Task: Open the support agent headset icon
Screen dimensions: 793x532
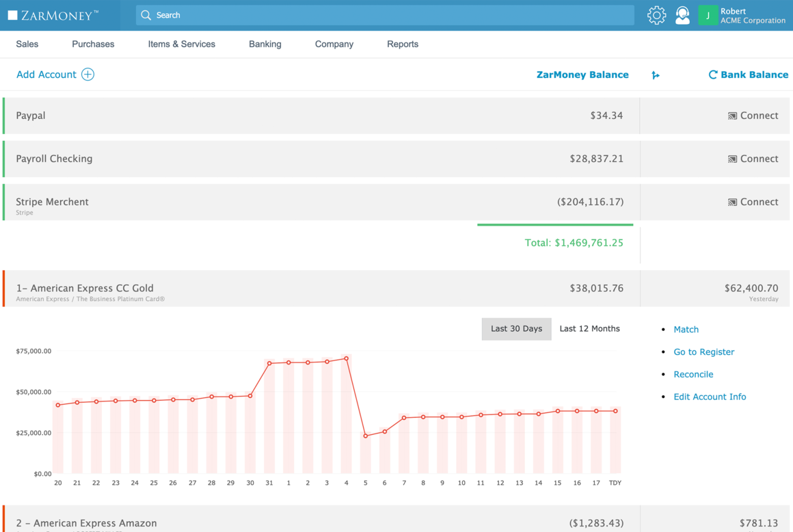Action: pos(682,15)
